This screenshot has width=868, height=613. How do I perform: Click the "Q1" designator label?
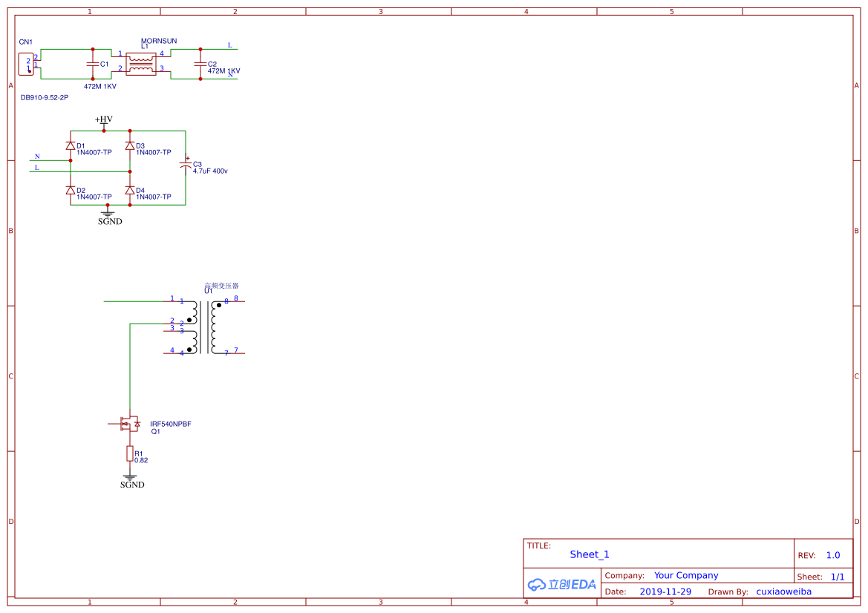pos(155,431)
